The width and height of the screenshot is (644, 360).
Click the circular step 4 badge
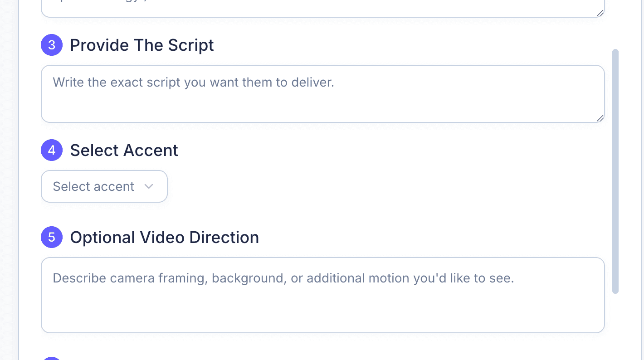(51, 150)
